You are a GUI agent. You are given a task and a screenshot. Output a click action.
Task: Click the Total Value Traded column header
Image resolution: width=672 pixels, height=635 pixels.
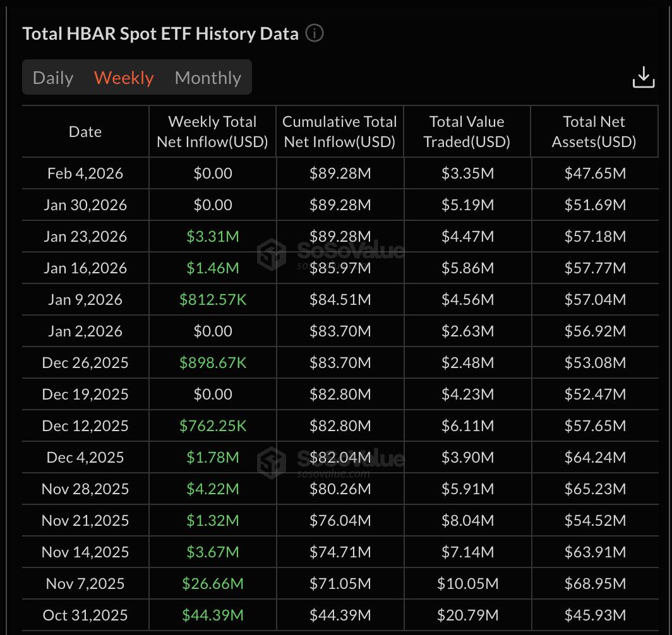tap(467, 131)
